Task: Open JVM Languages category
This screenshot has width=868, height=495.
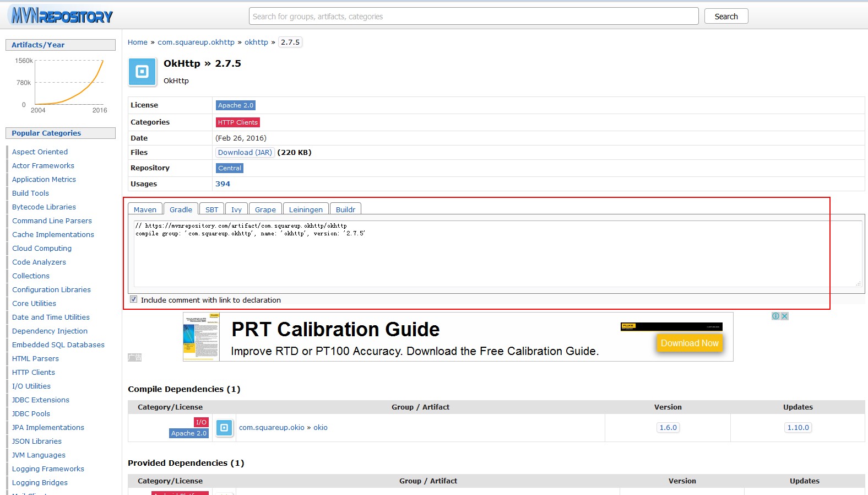Action: coord(39,455)
